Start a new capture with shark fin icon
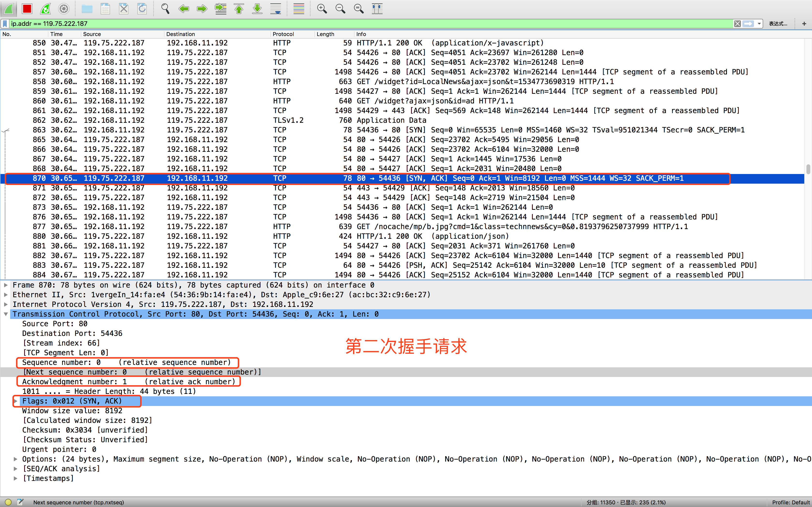This screenshot has width=812, height=507. click(x=9, y=9)
